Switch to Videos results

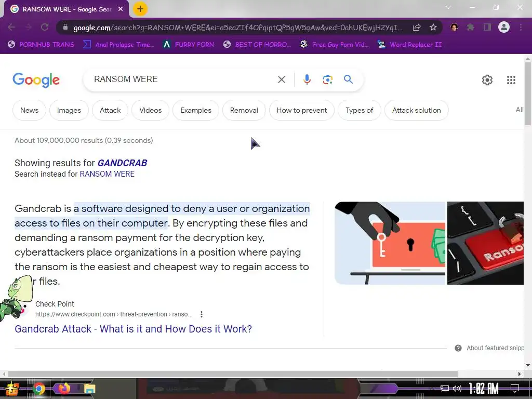(150, 110)
